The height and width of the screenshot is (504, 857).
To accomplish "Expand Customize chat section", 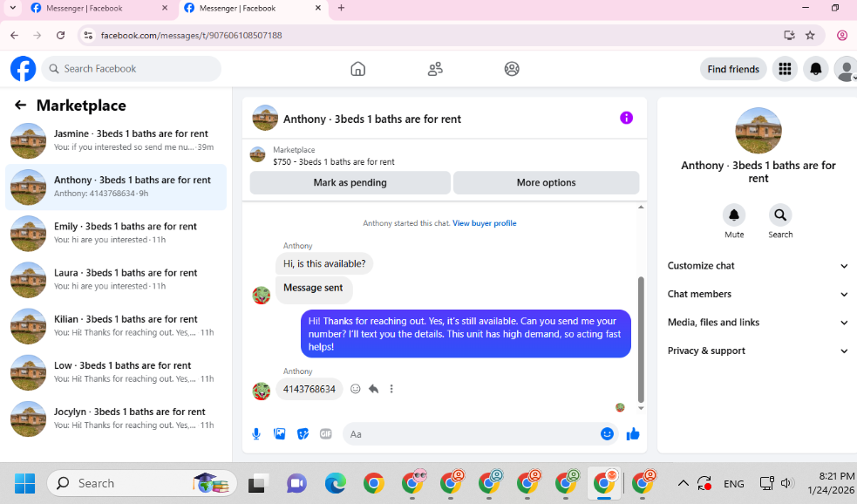I will pos(758,266).
